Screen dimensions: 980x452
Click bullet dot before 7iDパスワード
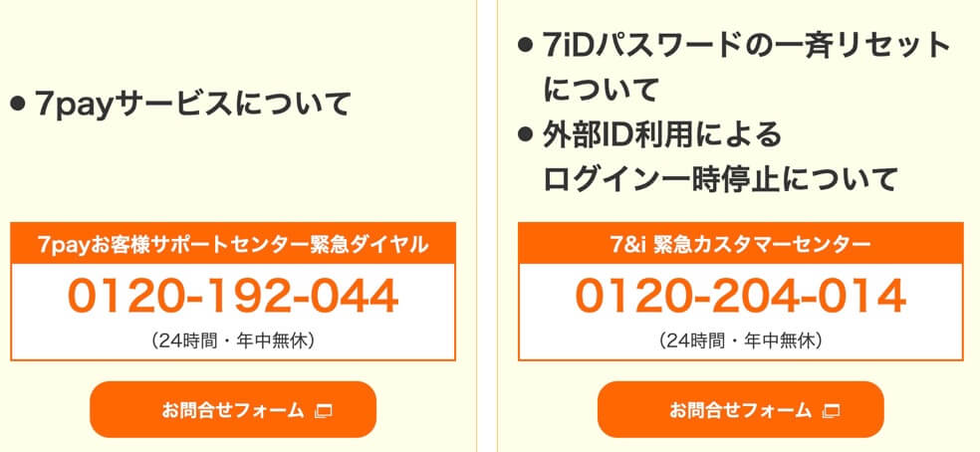click(526, 46)
